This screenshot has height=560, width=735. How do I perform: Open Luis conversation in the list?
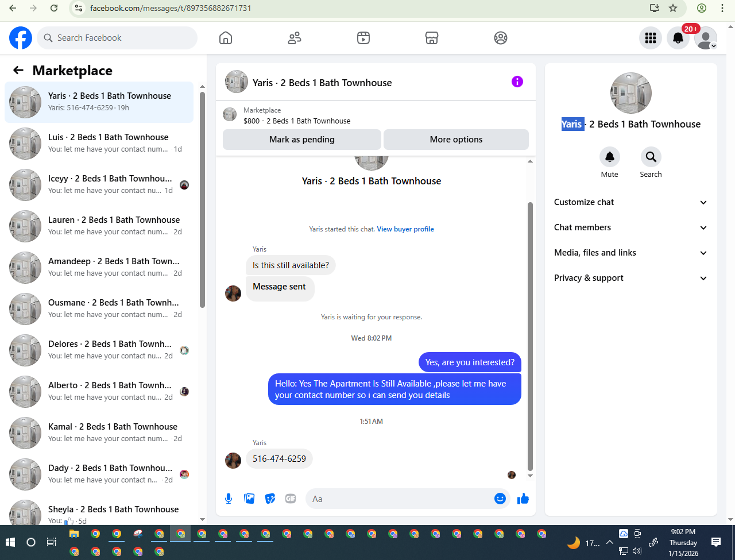coord(99,144)
